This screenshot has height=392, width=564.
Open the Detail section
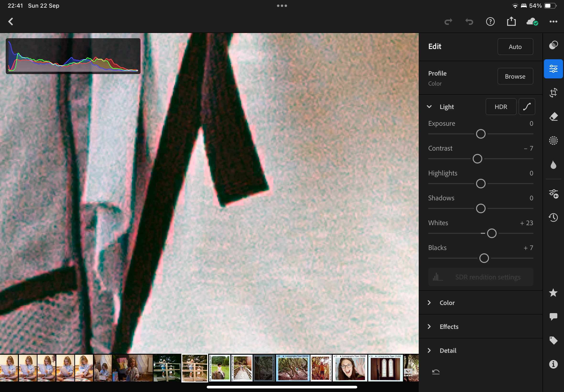coord(448,350)
